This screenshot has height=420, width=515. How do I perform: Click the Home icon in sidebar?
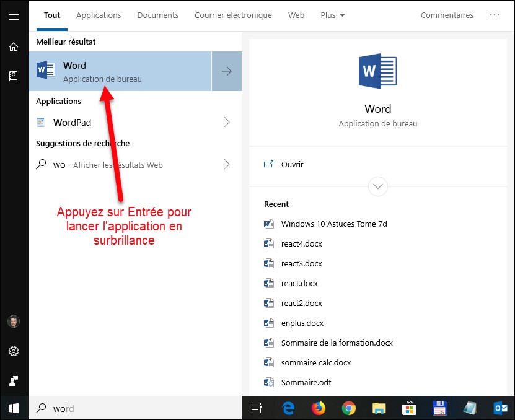[x=14, y=46]
